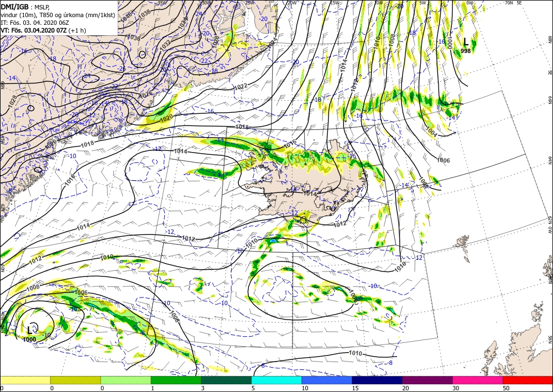Click legend value '50' below the color bar
This screenshot has width=553, height=392.
coord(506,388)
